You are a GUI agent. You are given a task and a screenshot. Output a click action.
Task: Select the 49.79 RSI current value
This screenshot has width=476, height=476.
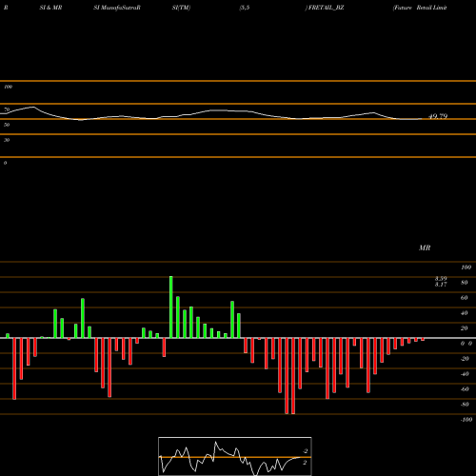click(438, 116)
